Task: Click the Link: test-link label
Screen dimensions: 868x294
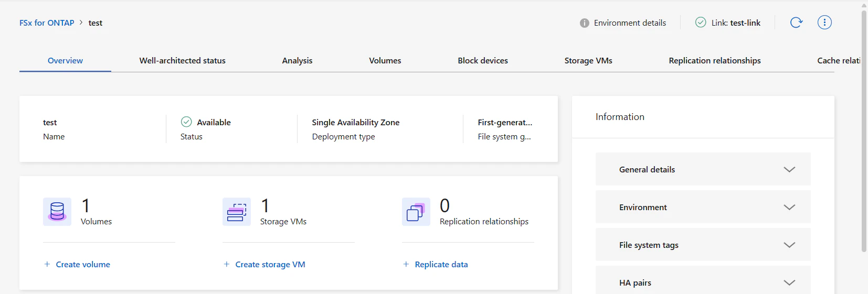Action: (x=736, y=23)
